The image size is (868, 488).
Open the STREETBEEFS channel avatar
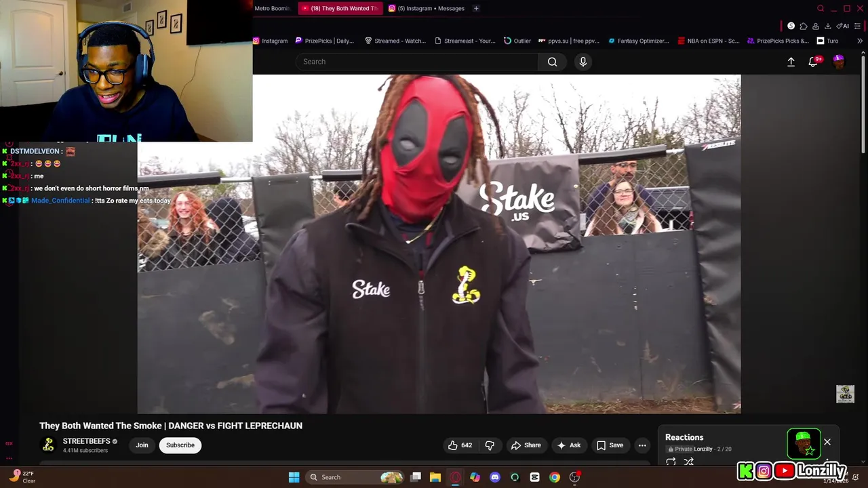pyautogui.click(x=48, y=445)
